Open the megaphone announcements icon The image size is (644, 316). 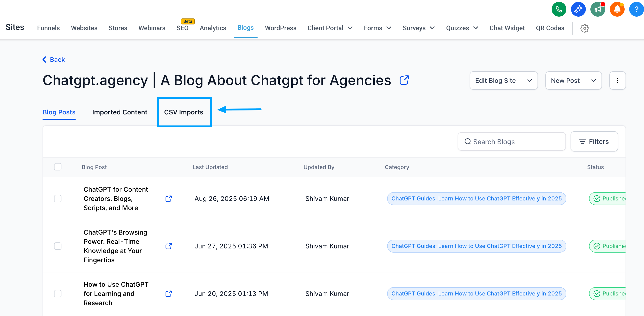coord(598,9)
